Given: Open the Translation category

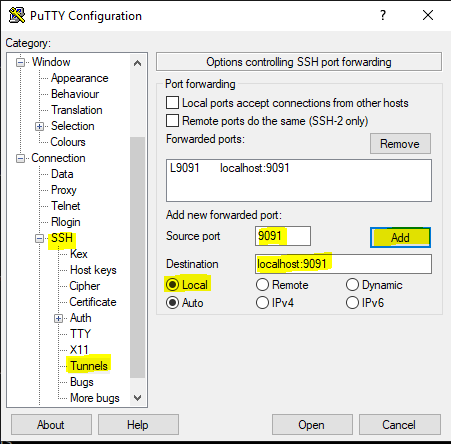Looking at the screenshot, I should click(77, 110).
